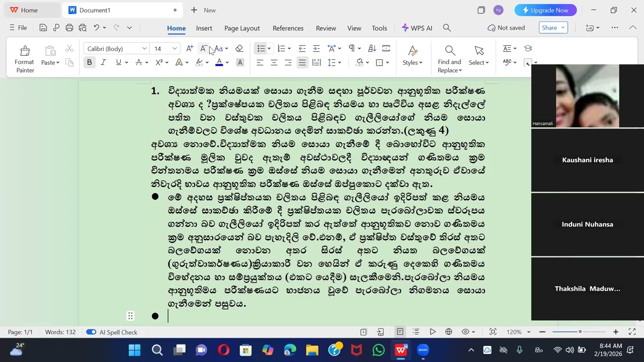
Task: Click the Fit Page icon near zoom percentage
Action: coord(493,332)
